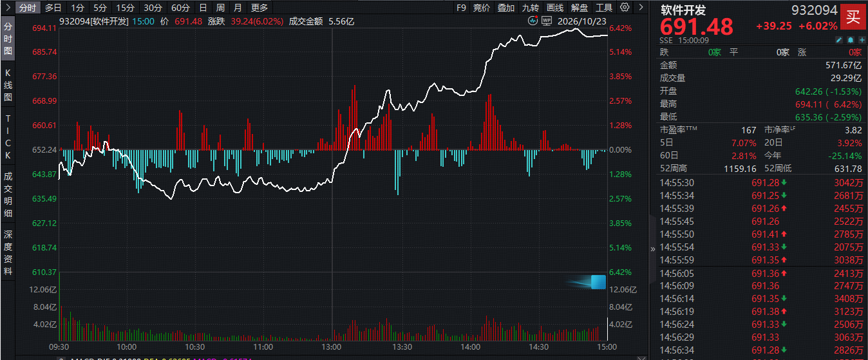Toggle the 九转 indicator
The height and width of the screenshot is (360, 868).
531,8
